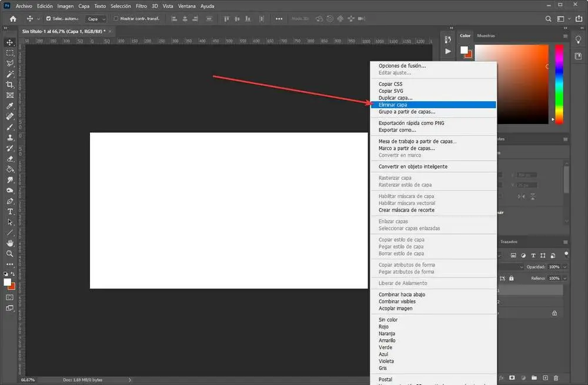Disable the Selec. autom. checkbox
The width and height of the screenshot is (588, 385).
[x=48, y=19]
